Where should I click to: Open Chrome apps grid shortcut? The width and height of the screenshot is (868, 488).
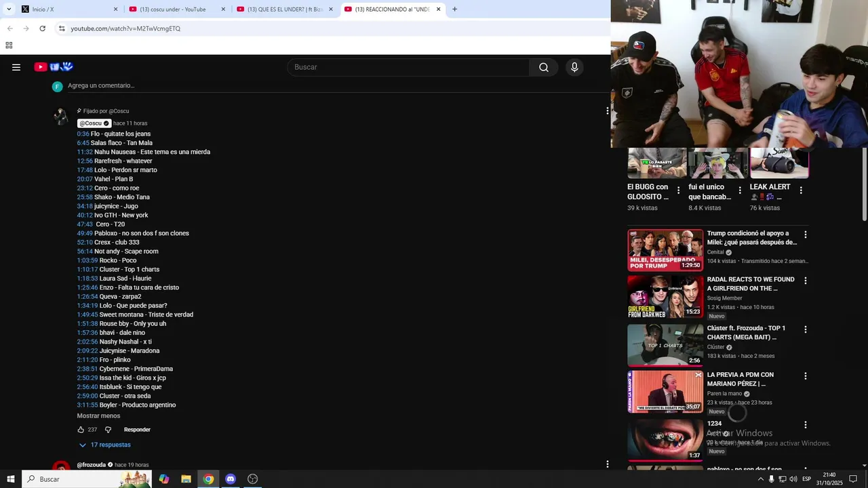click(x=9, y=45)
